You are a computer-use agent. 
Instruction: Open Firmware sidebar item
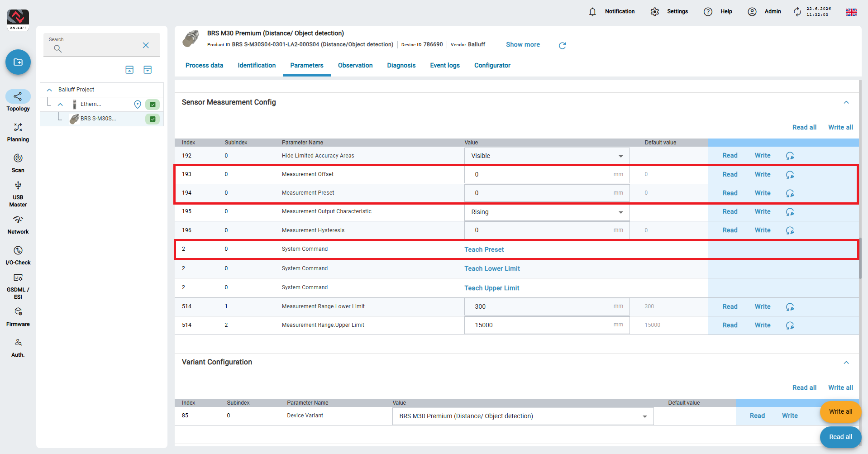[x=18, y=317]
